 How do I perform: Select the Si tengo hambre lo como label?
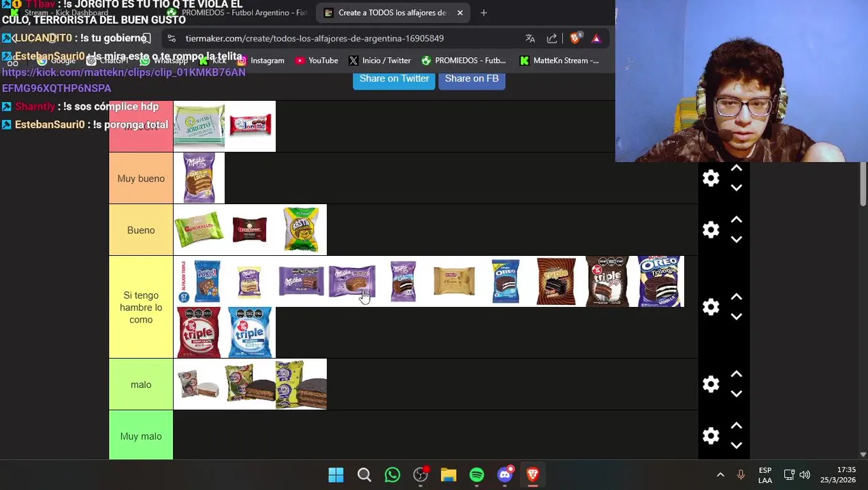141,307
